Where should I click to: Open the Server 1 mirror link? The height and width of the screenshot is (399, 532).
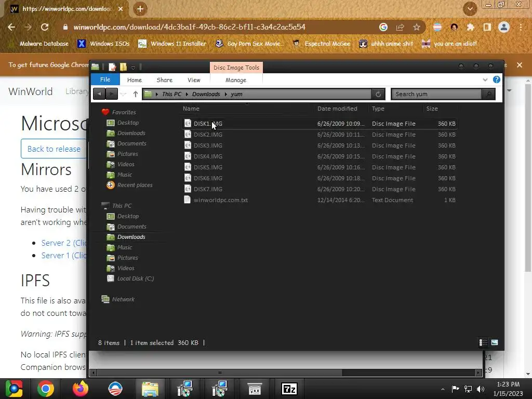coord(64,256)
